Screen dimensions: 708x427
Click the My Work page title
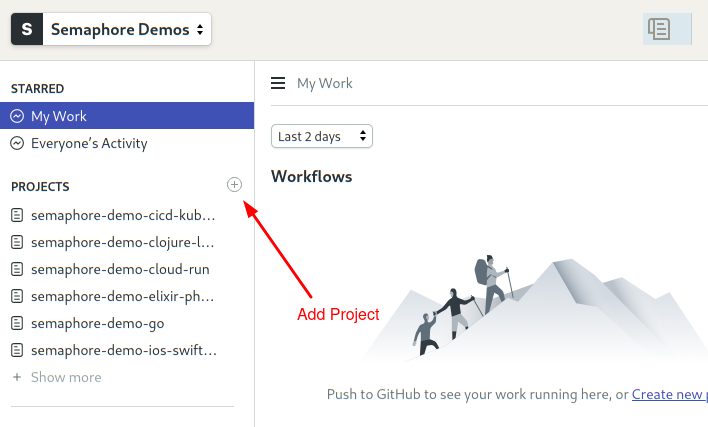325,83
